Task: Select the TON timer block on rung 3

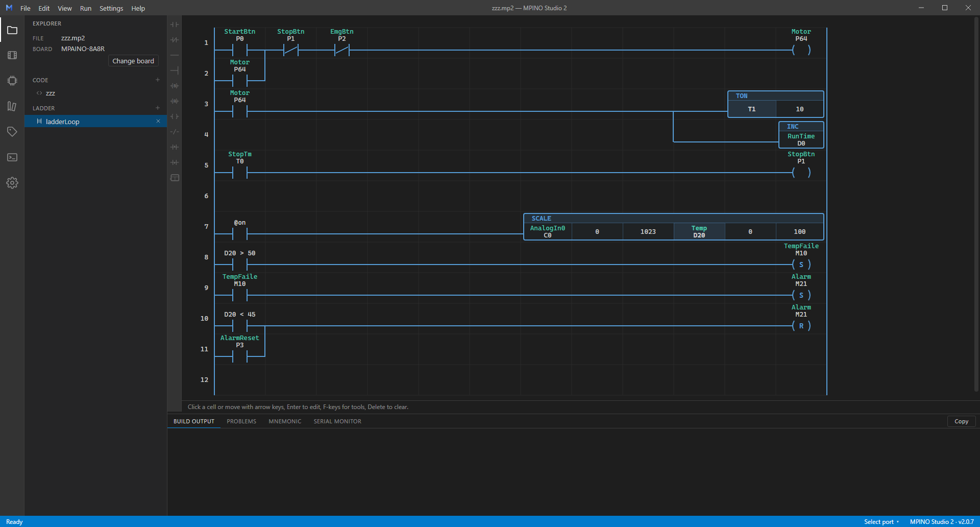Action: 776,104
